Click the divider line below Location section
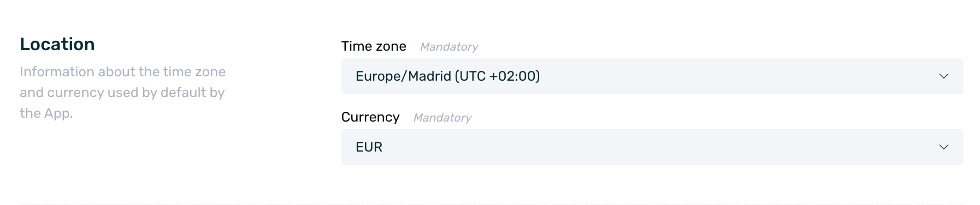 [x=492, y=204]
